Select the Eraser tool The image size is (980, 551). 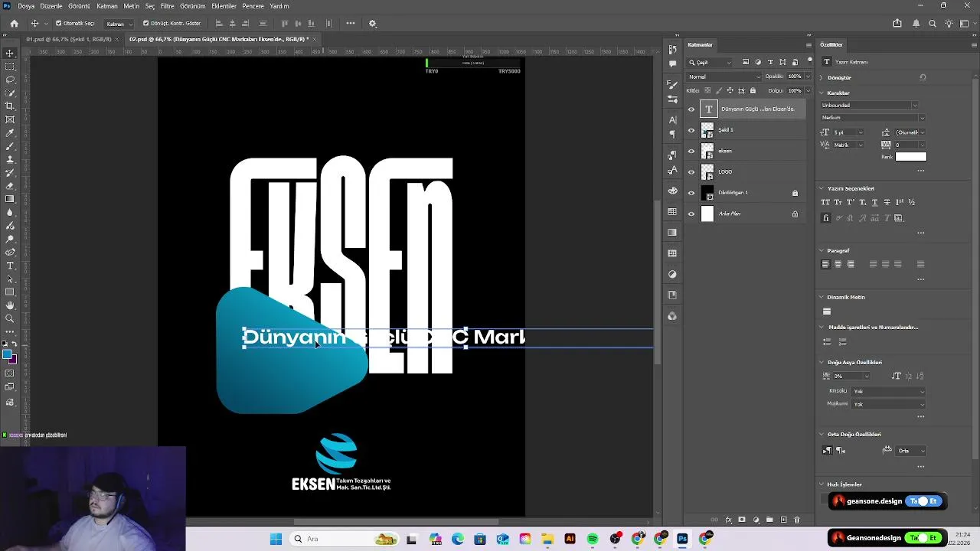point(10,186)
